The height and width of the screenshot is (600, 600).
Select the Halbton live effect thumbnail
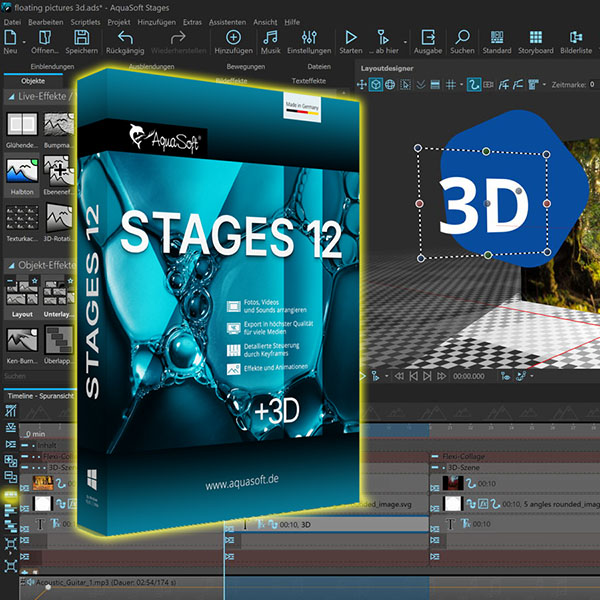[22, 169]
